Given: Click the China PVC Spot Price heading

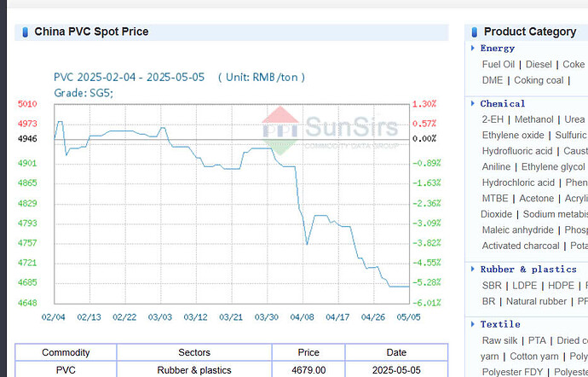Looking at the screenshot, I should [x=91, y=32].
